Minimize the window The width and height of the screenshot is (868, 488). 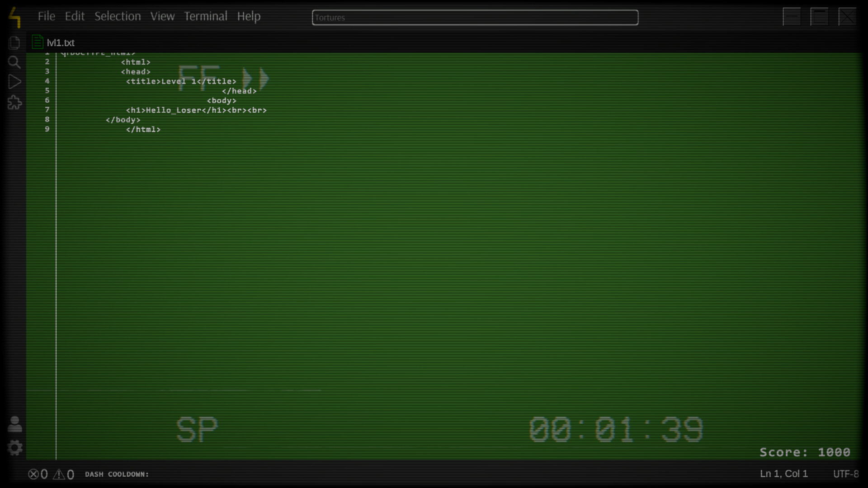[x=792, y=17]
